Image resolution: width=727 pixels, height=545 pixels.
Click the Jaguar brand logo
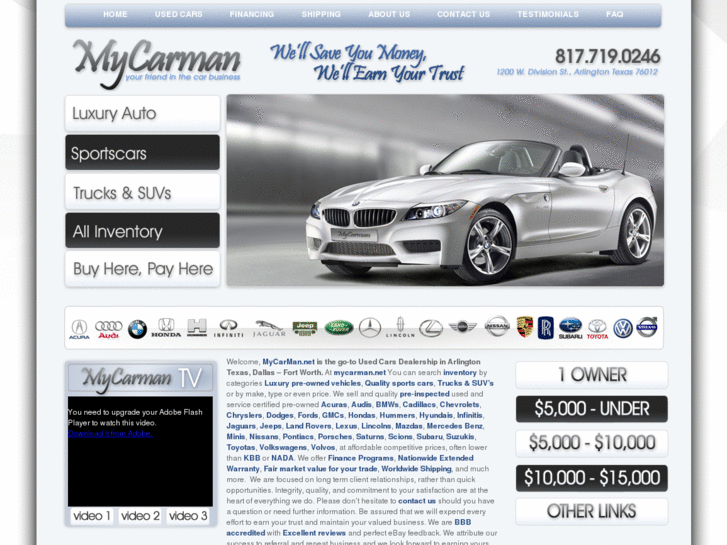coord(269,328)
